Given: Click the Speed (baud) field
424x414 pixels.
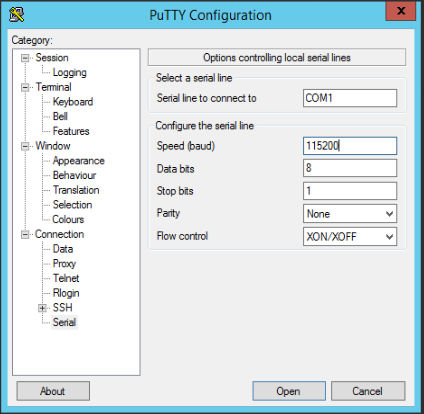Looking at the screenshot, I should (350, 146).
